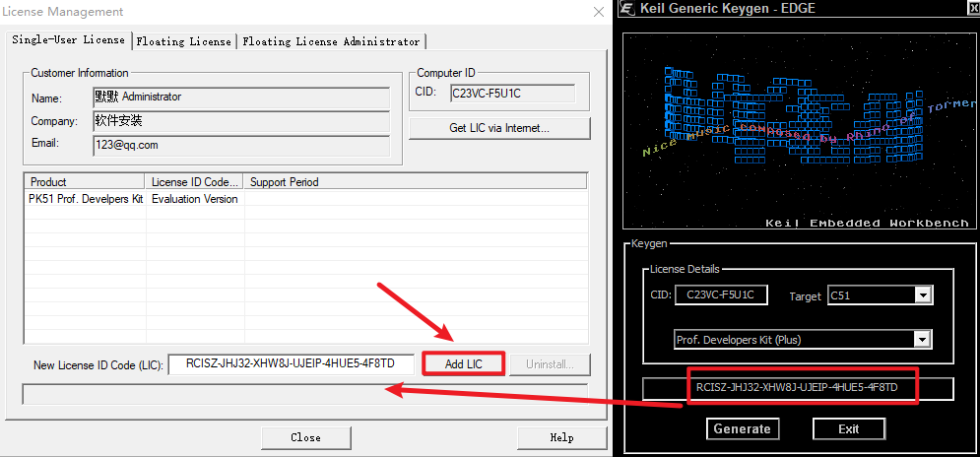Image resolution: width=980 pixels, height=457 pixels.
Task: Click the Help button in License Management
Action: pos(561,437)
